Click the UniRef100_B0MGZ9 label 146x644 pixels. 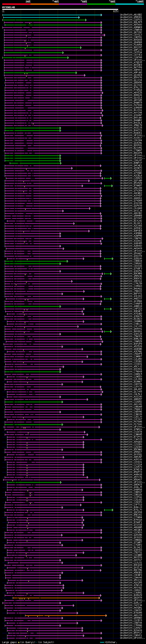click(x=131, y=595)
